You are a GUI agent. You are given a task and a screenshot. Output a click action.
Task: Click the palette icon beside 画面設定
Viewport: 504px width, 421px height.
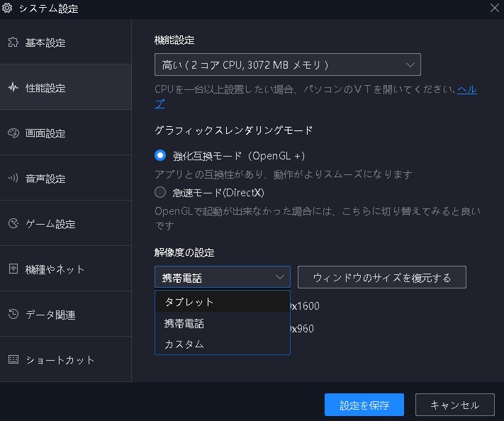[13, 133]
